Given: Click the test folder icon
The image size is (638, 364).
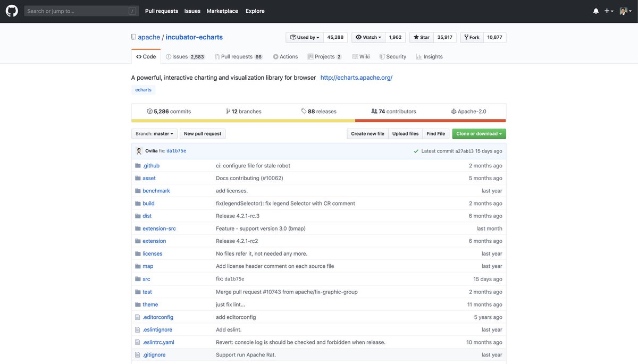Looking at the screenshot, I should [138, 292].
